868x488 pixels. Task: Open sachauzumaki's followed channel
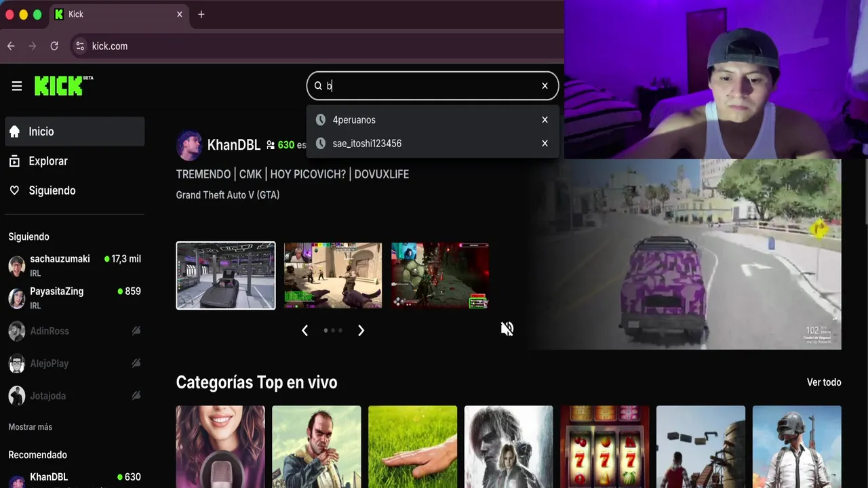pos(75,266)
